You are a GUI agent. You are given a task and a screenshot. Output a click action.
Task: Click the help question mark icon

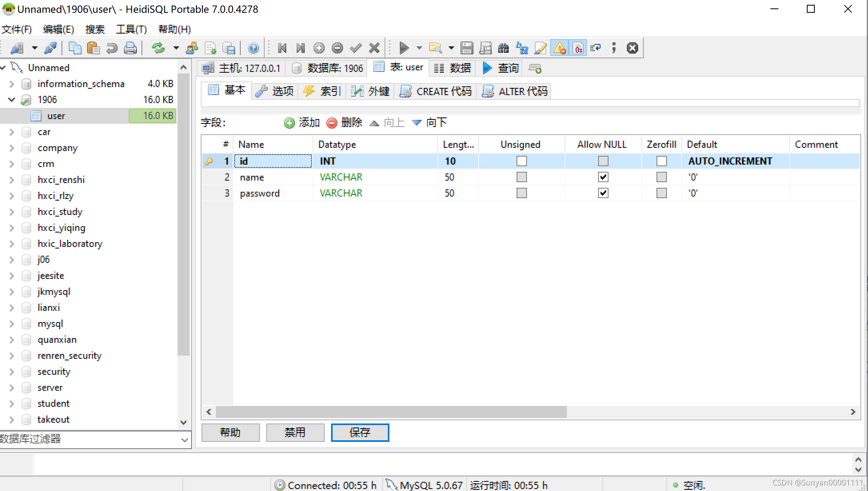click(253, 48)
